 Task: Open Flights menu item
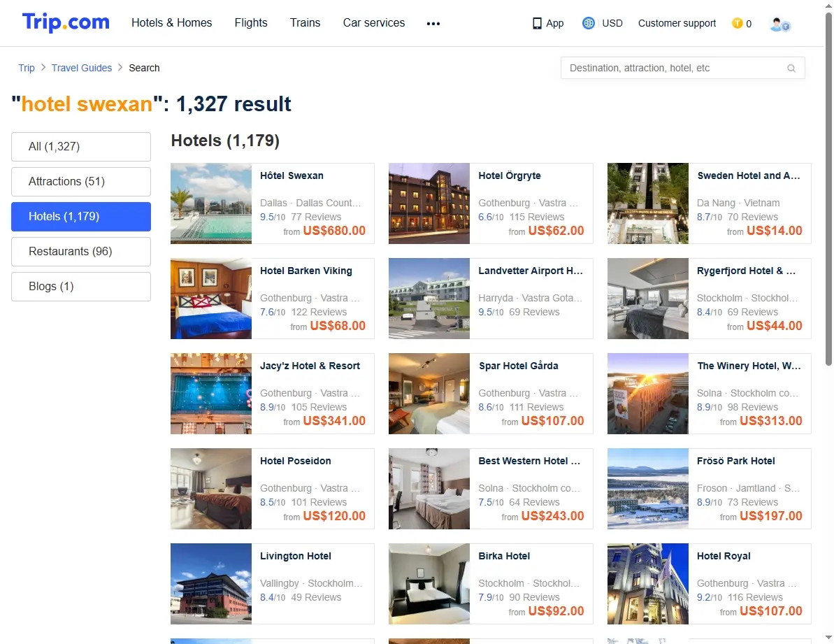tap(251, 23)
